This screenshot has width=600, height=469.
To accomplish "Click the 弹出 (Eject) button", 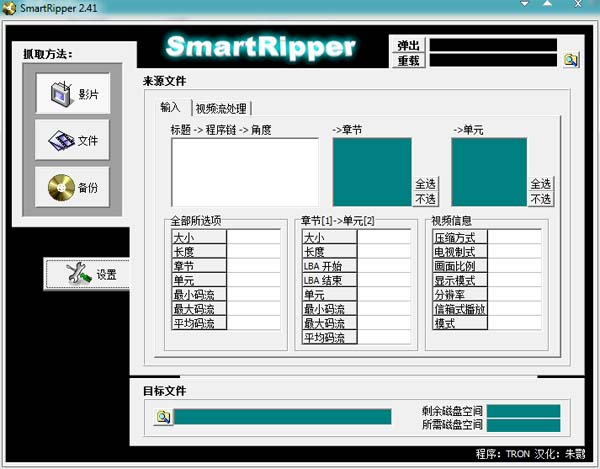I will [408, 45].
